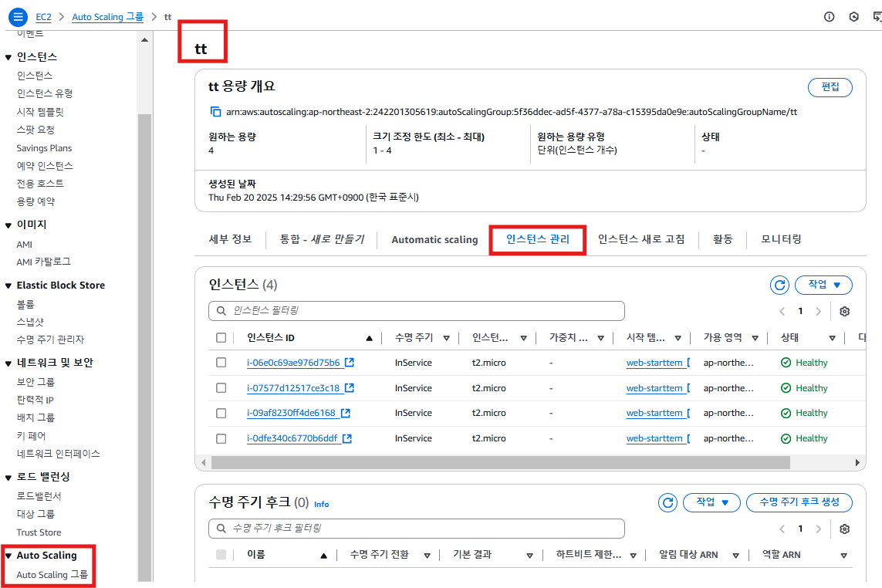This screenshot has height=588, width=882.
Task: Open Auto Scaling 그룹 breadcrumb link
Action: [x=107, y=17]
